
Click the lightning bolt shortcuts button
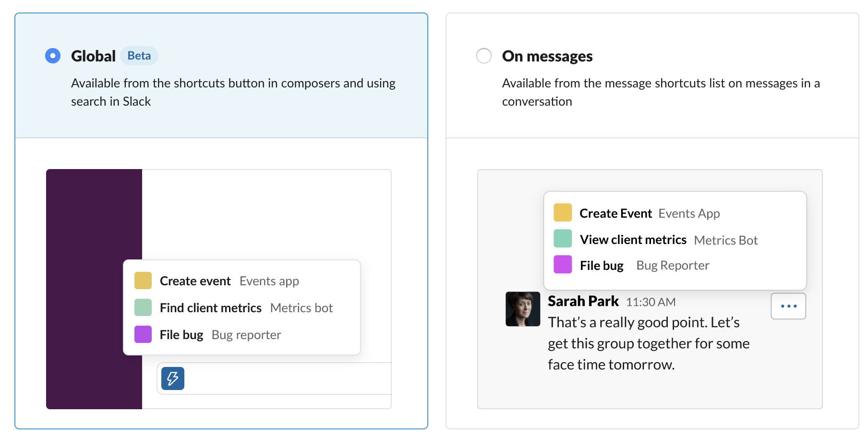173,378
